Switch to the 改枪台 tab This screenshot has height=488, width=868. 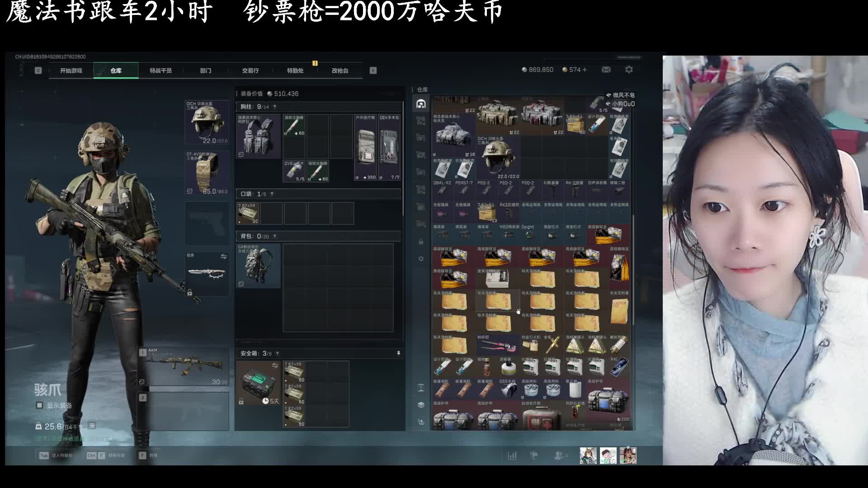(x=340, y=70)
